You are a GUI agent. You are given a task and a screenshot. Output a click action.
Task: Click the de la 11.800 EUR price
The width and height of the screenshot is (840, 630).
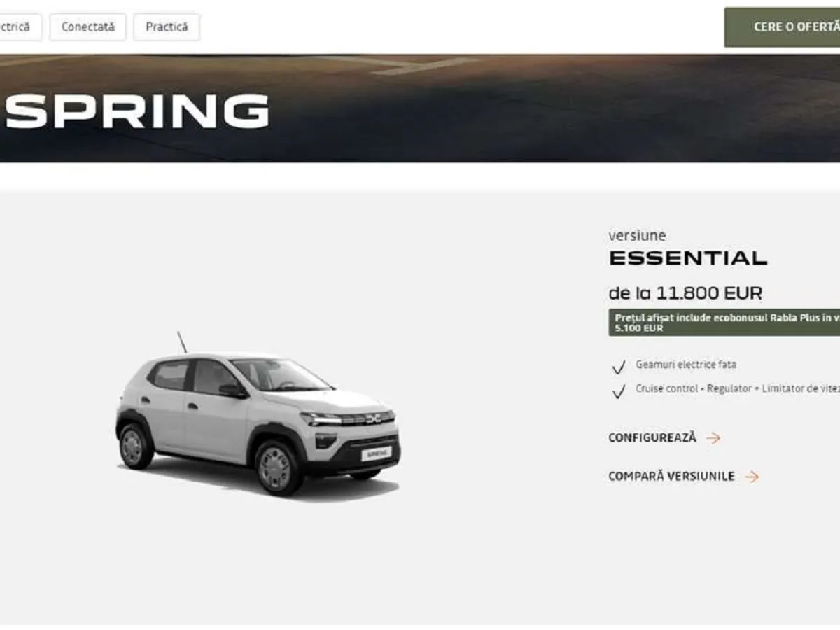pyautogui.click(x=685, y=293)
